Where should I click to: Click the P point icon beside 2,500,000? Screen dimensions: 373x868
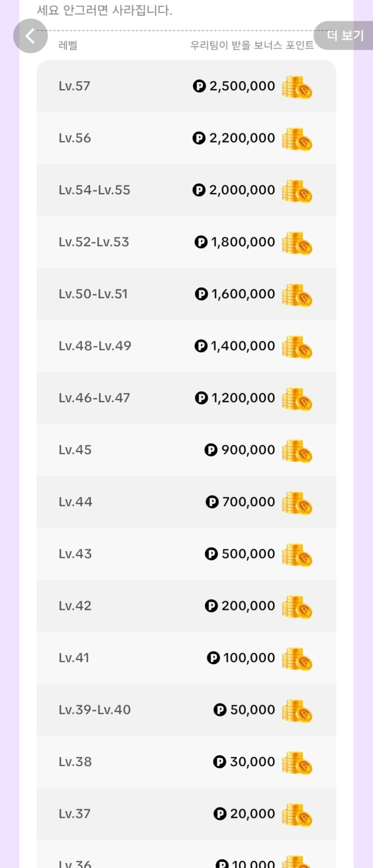point(199,86)
